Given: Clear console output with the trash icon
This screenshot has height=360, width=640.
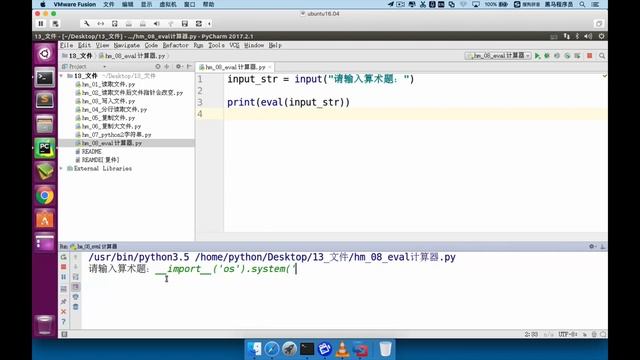Looking at the screenshot, I should (x=76, y=307).
